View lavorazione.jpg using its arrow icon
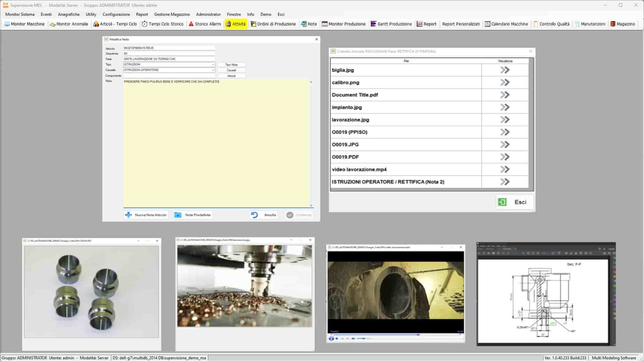This screenshot has height=362, width=644. pos(505,120)
